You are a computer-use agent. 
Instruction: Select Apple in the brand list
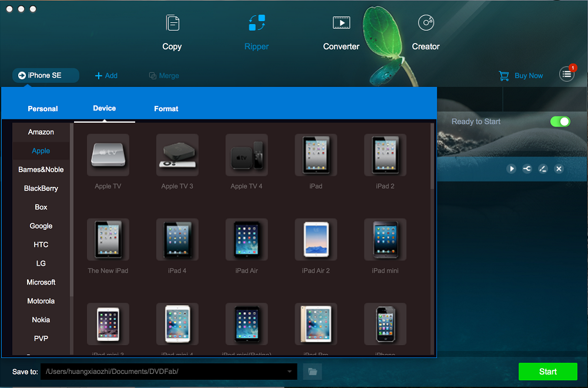pos(41,150)
